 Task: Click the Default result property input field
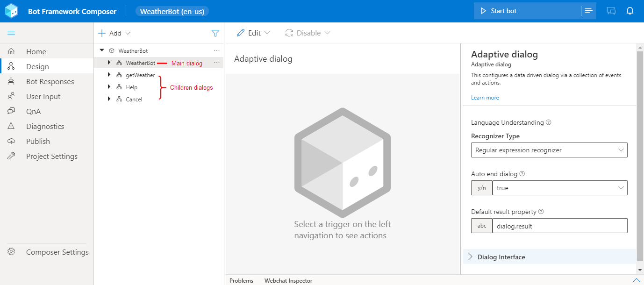tap(560, 226)
